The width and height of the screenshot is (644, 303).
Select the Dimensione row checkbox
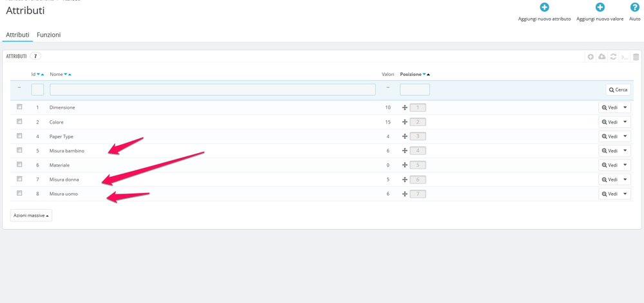[x=19, y=107]
